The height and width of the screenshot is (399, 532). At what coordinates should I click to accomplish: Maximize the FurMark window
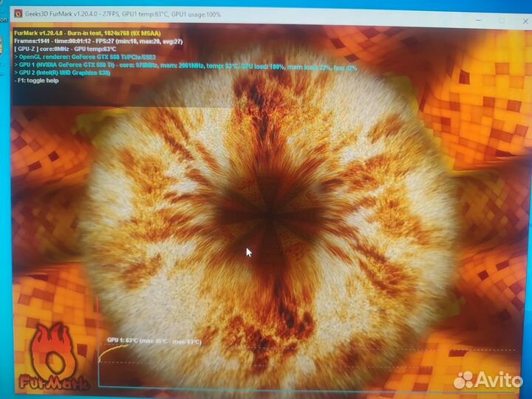pyautogui.click(x=501, y=21)
